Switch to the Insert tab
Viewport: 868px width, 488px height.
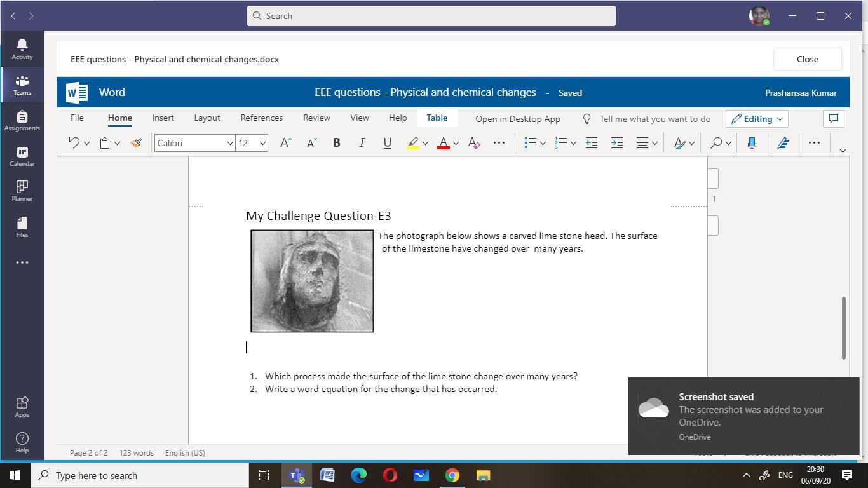click(163, 118)
